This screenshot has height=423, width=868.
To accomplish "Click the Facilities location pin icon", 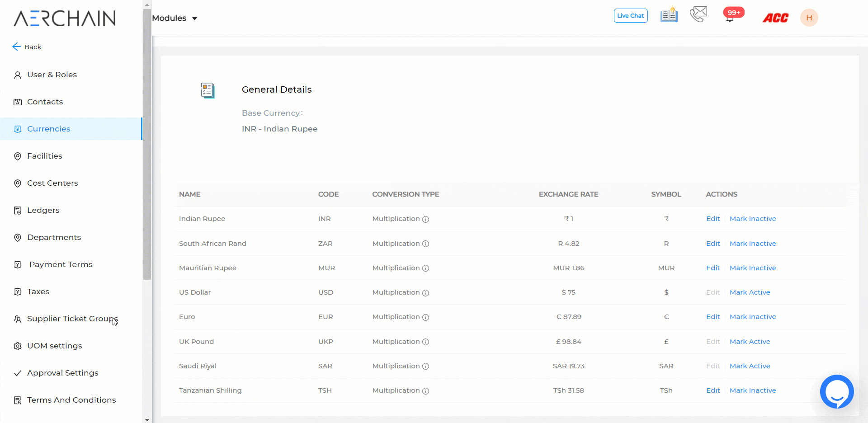I will tap(18, 156).
